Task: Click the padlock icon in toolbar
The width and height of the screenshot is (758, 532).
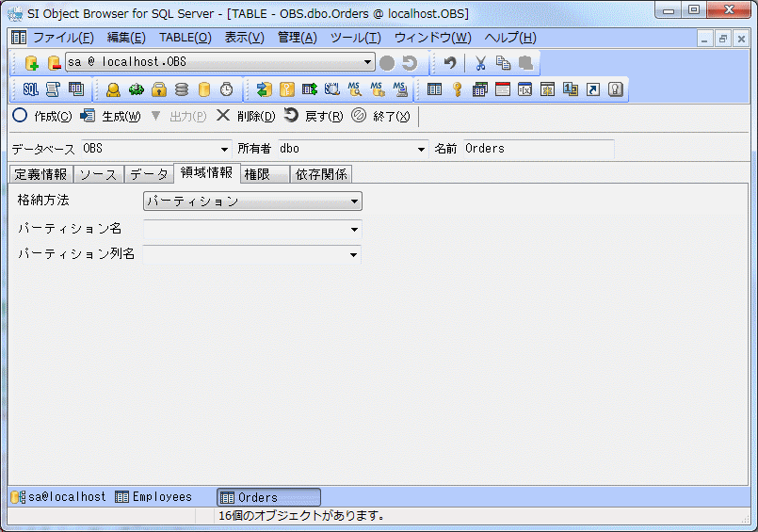Action: coord(159,89)
